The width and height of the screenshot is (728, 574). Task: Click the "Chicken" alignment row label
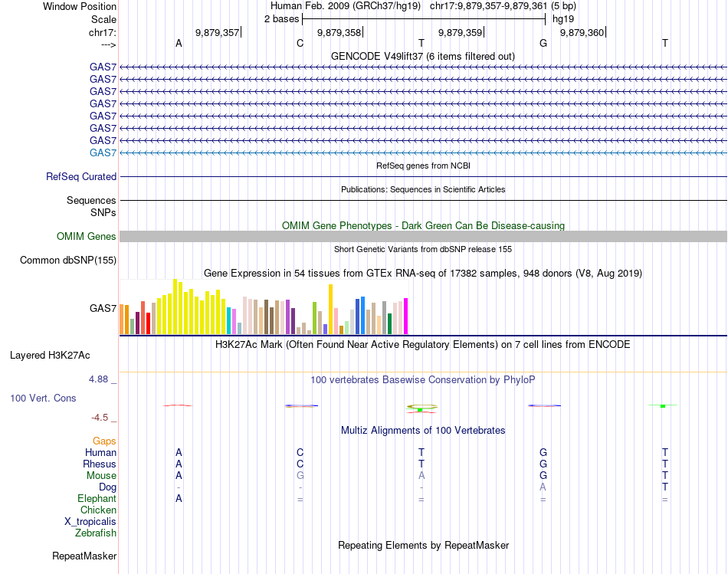(98, 510)
